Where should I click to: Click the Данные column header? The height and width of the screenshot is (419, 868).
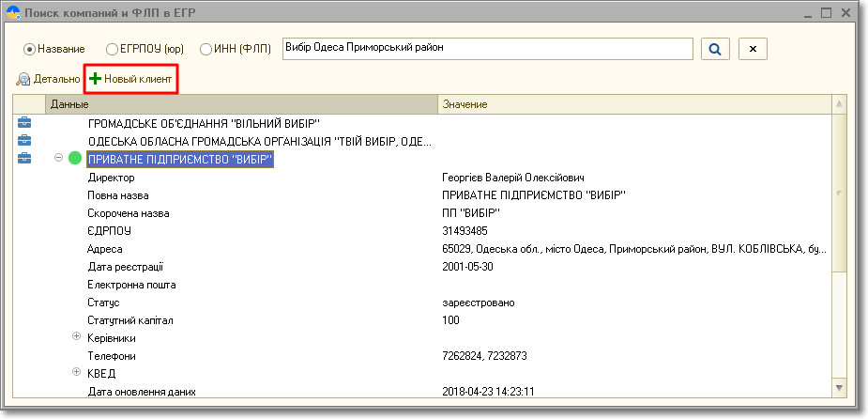pos(242,104)
